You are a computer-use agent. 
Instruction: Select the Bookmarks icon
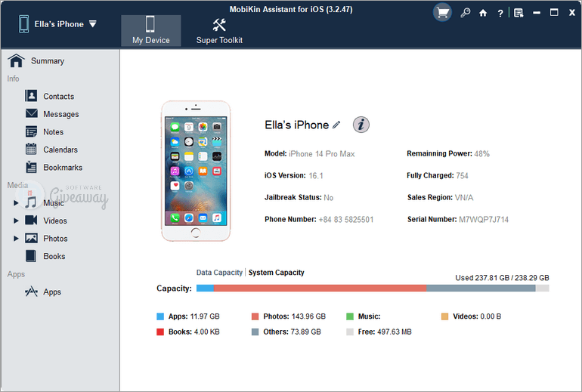click(x=31, y=167)
